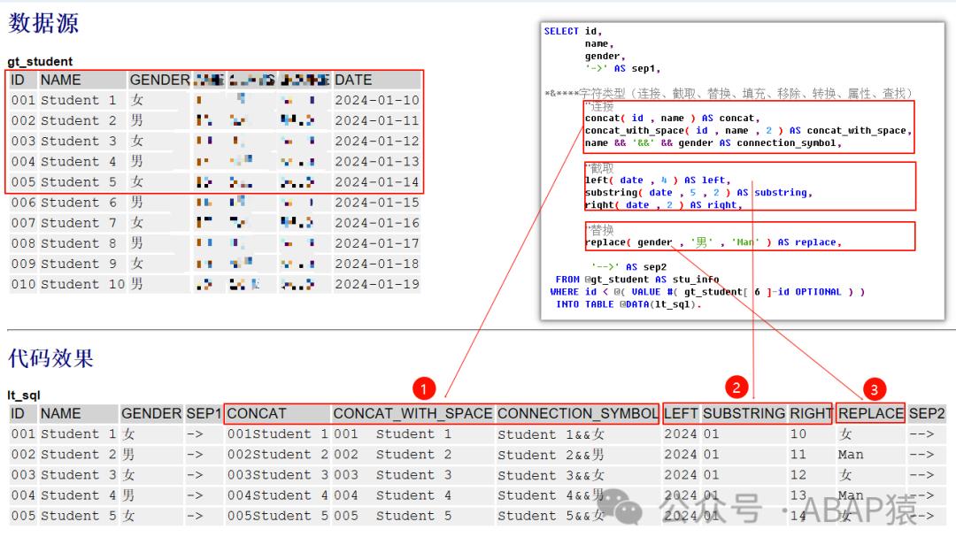Click the SELECT id, code line

[573, 31]
